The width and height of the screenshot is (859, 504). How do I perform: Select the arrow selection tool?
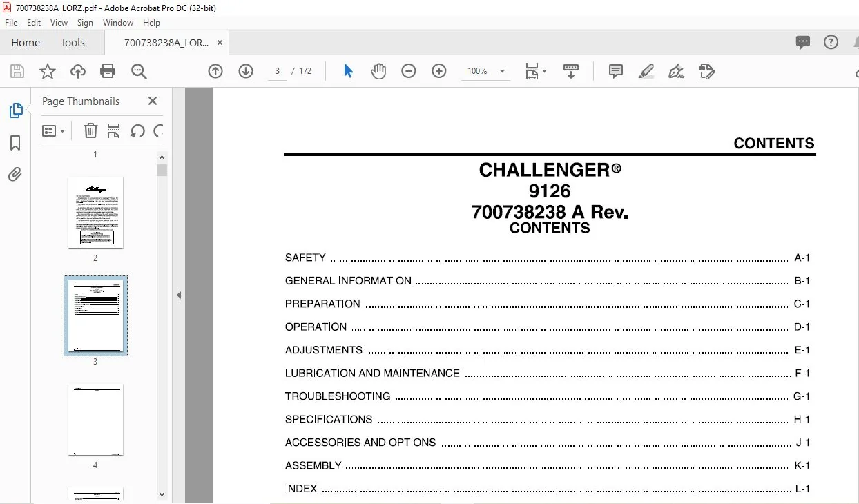[348, 71]
